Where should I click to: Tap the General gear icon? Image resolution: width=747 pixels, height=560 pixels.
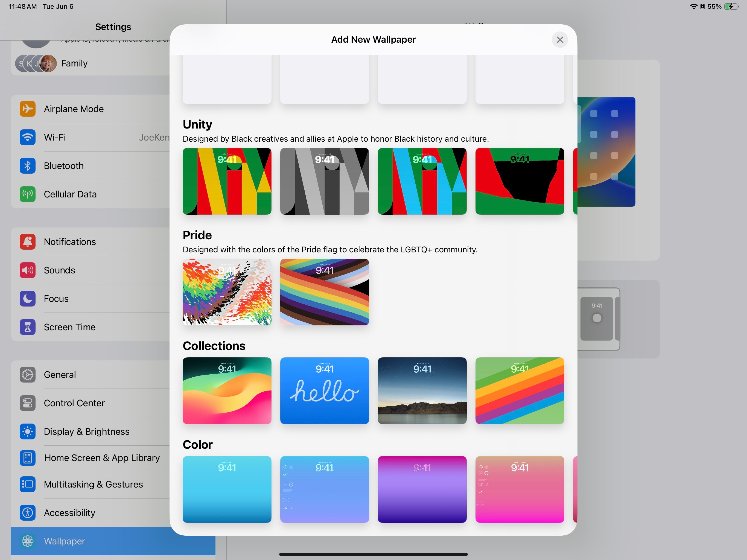pos(27,374)
